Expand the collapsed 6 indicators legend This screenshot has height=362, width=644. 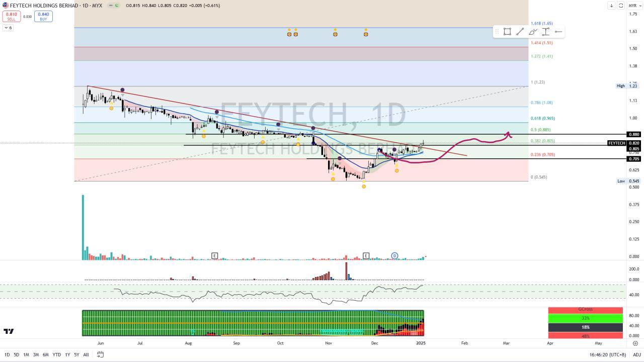pyautogui.click(x=8, y=28)
